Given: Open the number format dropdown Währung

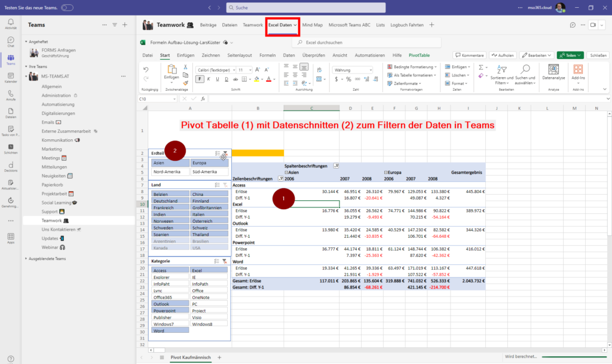Looking at the screenshot, I should pyautogui.click(x=353, y=70).
